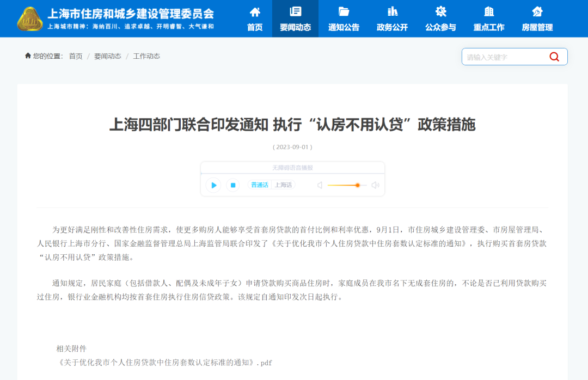Click the 首页 breadcrumb link
This screenshot has width=588, height=380.
(x=76, y=56)
